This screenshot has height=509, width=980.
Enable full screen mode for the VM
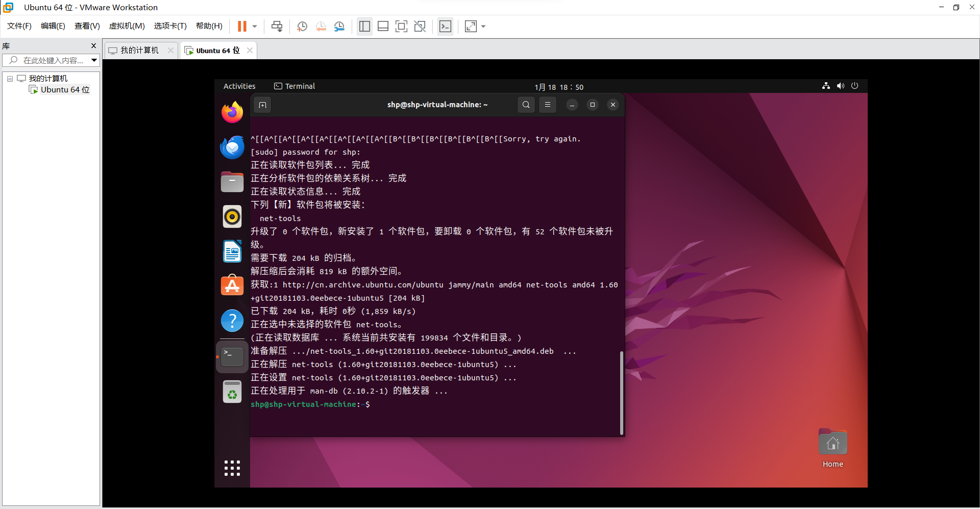coord(402,26)
